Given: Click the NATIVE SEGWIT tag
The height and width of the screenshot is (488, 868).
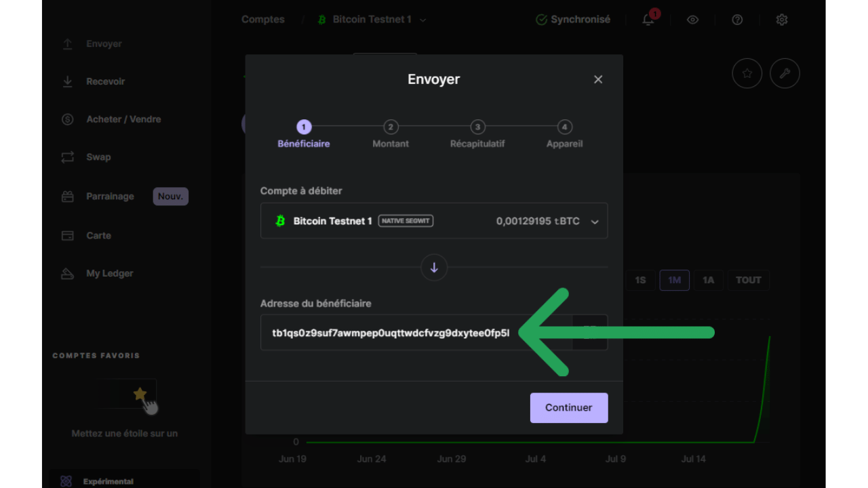Looking at the screenshot, I should coord(406,221).
